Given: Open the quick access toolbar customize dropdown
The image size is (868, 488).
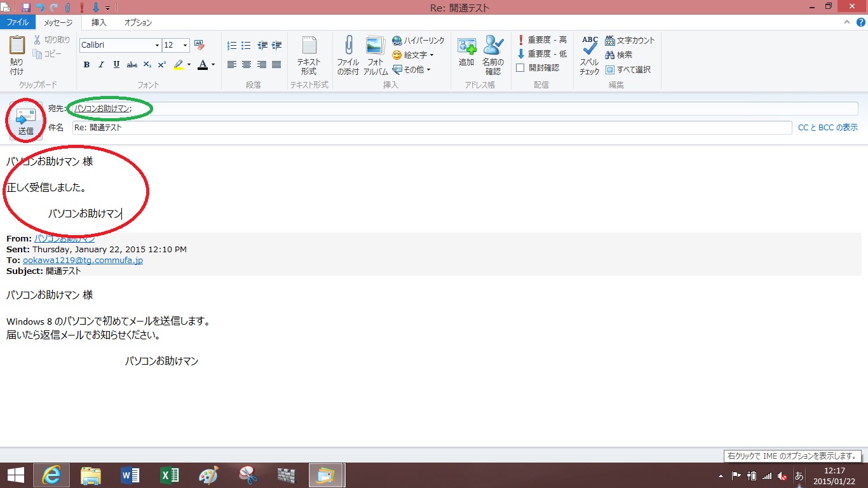Looking at the screenshot, I should coord(107,8).
